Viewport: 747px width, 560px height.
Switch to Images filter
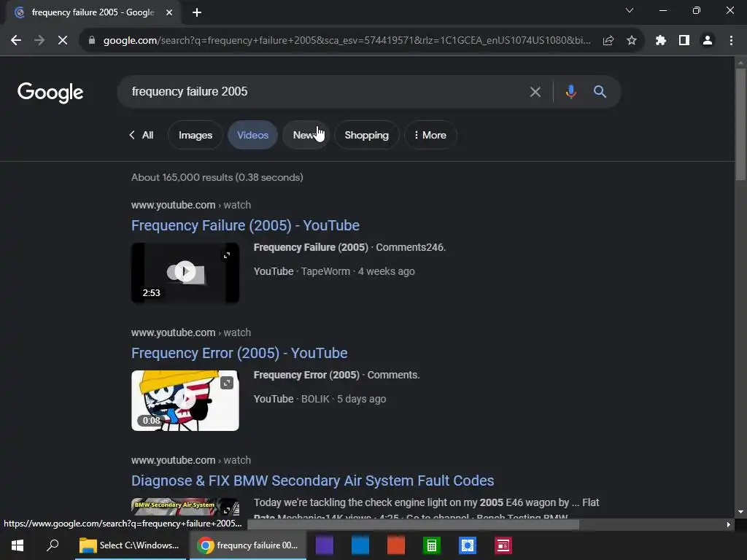(196, 135)
